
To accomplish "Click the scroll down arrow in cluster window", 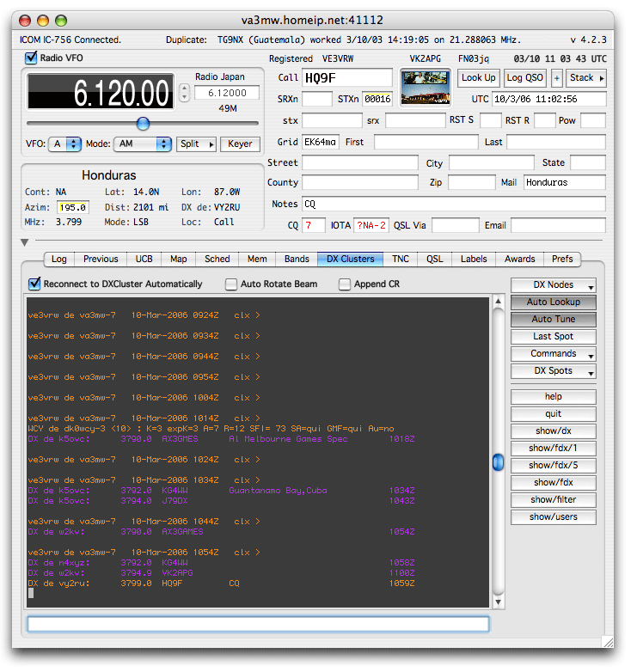I will click(x=498, y=602).
